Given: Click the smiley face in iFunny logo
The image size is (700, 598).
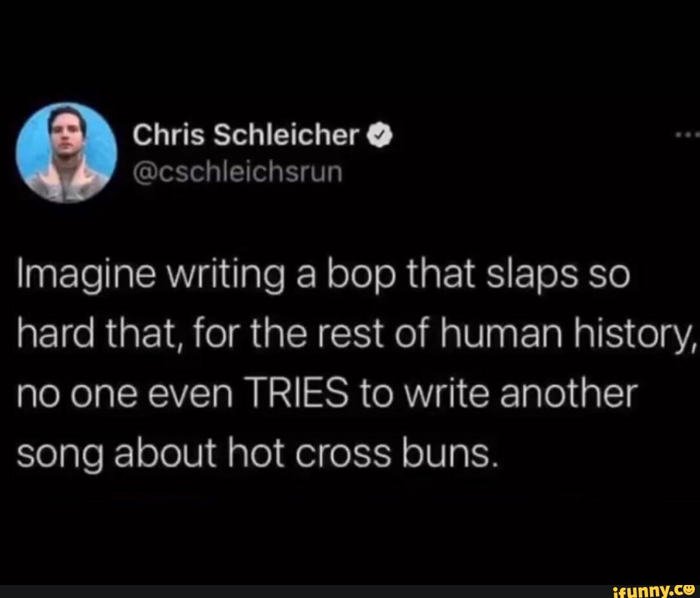Looking at the screenshot, I should 688,588.
